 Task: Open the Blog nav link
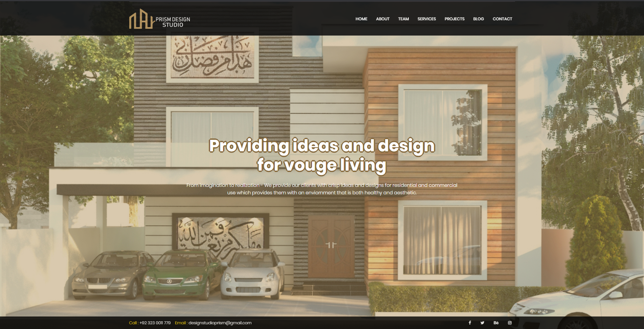click(478, 19)
